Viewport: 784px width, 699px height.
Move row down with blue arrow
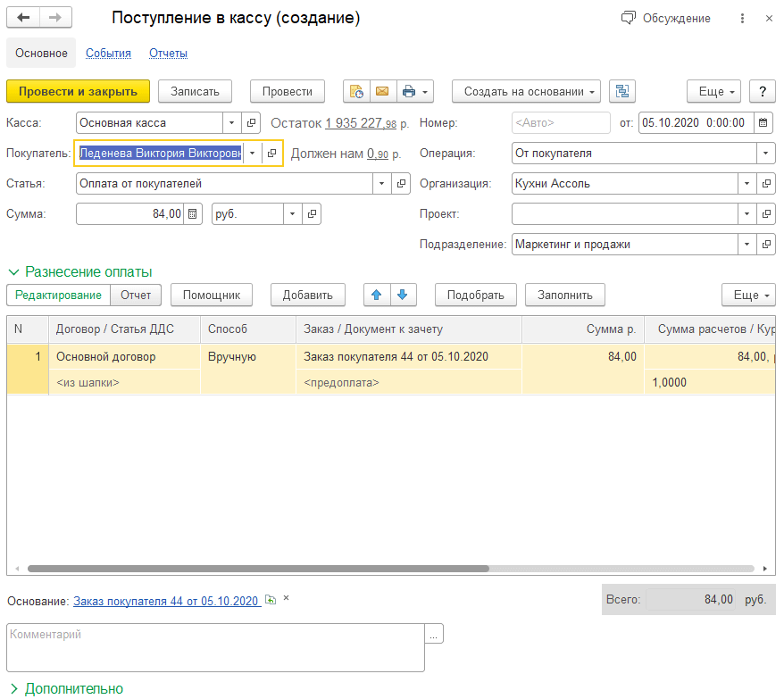click(x=403, y=295)
